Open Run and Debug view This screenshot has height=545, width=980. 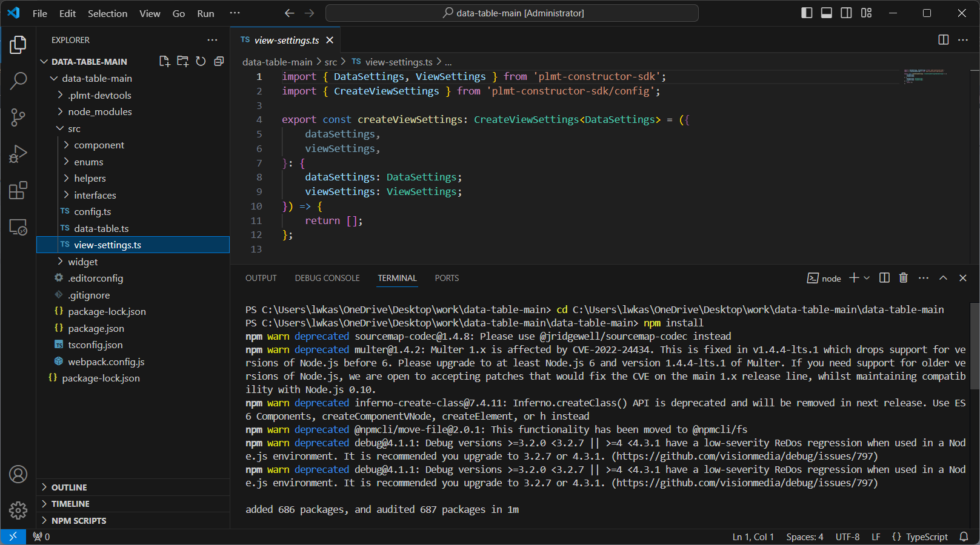coord(18,154)
